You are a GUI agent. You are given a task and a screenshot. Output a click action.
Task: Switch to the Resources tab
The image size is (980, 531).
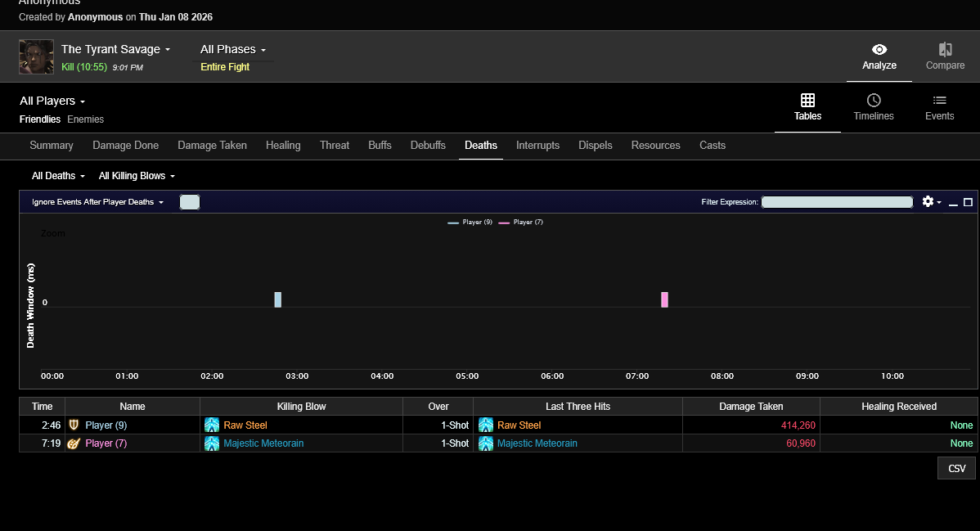pyautogui.click(x=655, y=145)
